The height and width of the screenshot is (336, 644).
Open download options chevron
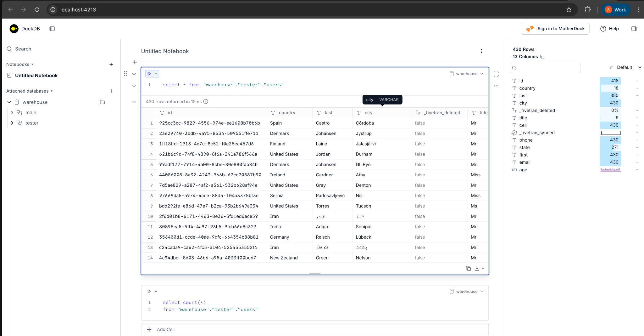pyautogui.click(x=483, y=268)
